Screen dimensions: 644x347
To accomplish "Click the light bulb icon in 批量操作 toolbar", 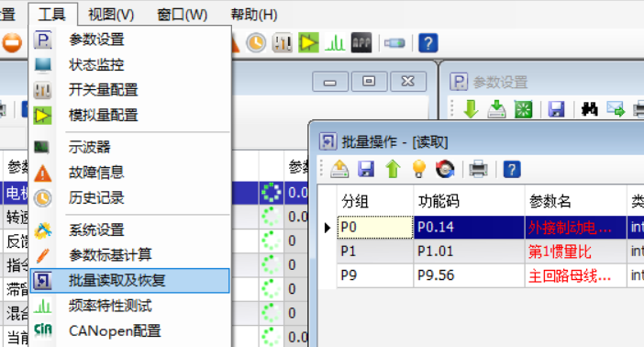I will tap(419, 169).
